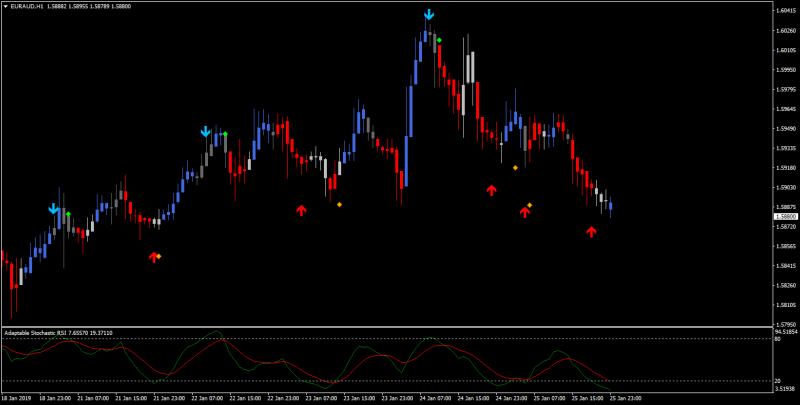Select the orange diamond touching the 25 Jan red arrow
Screen dimensions: 800x405
point(530,205)
